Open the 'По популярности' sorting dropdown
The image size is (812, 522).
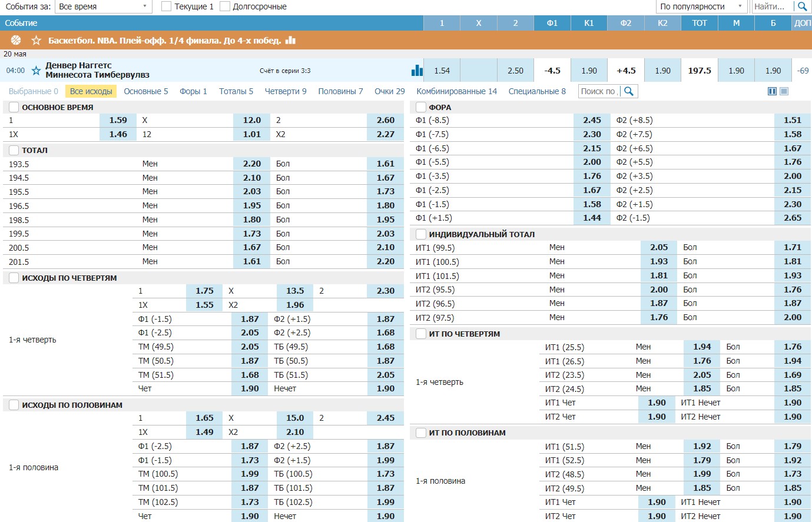702,6
